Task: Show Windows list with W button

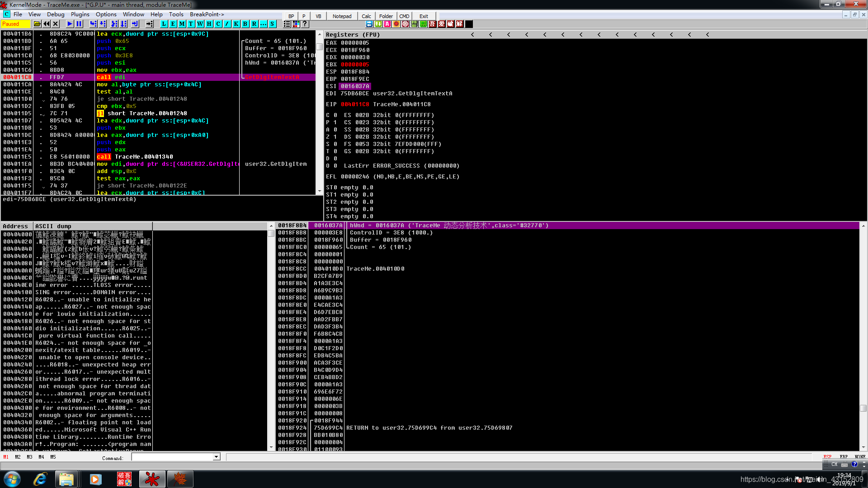Action: click(x=200, y=24)
